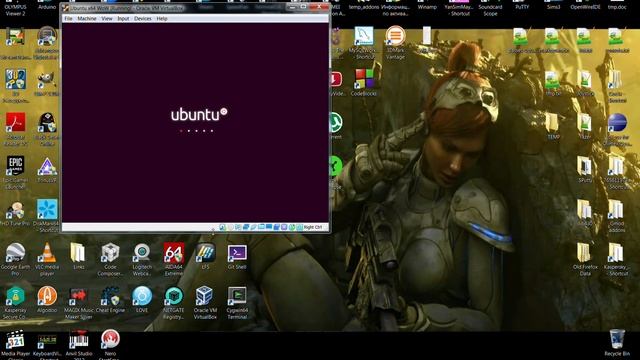Click the Epic Games Launcher icon
Screen dimensions: 640x360
pos(16,166)
